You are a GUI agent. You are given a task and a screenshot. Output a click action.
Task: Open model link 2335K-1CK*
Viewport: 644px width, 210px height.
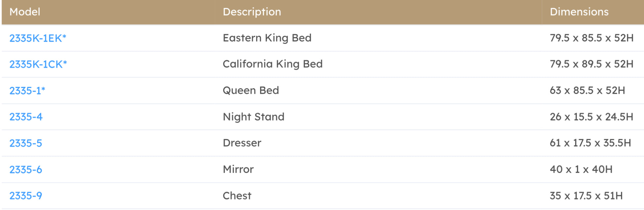coord(38,64)
